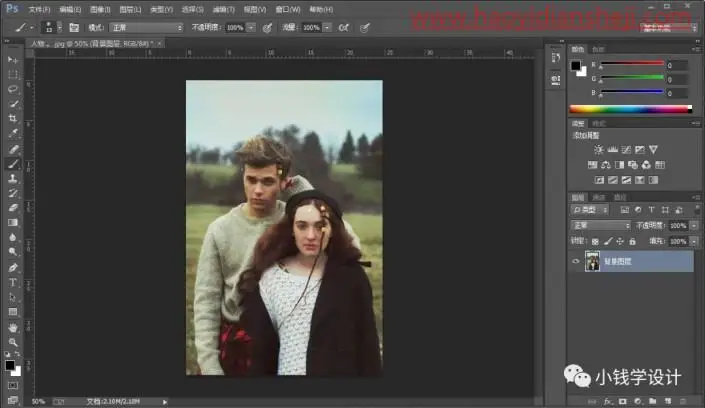Open the 窗口(W) menu

(x=288, y=9)
